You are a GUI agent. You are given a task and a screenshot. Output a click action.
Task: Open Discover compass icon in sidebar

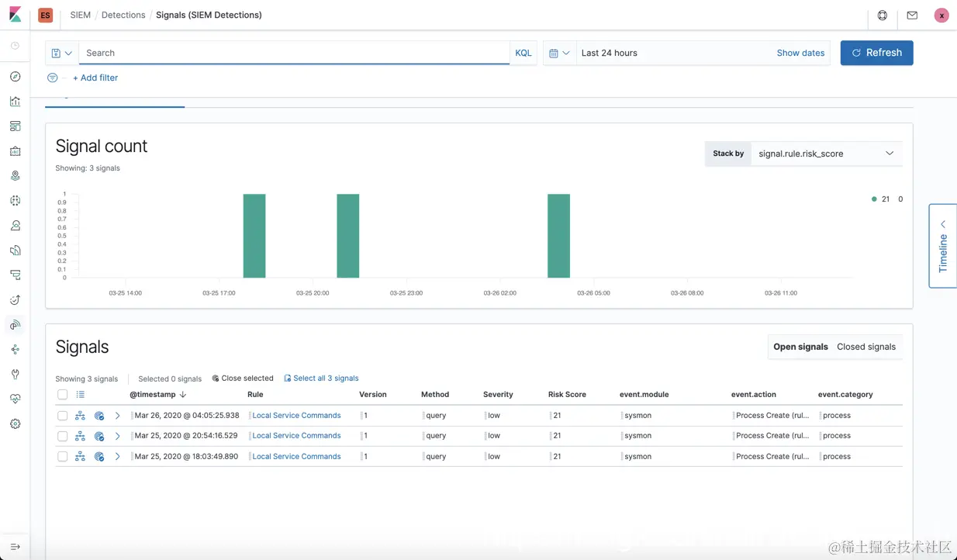pyautogui.click(x=15, y=76)
